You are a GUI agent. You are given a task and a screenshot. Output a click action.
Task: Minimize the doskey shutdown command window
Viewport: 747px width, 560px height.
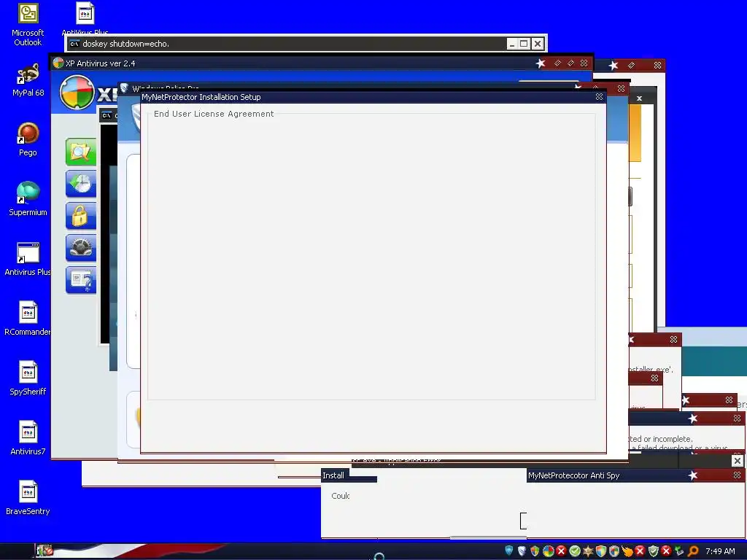pyautogui.click(x=511, y=44)
